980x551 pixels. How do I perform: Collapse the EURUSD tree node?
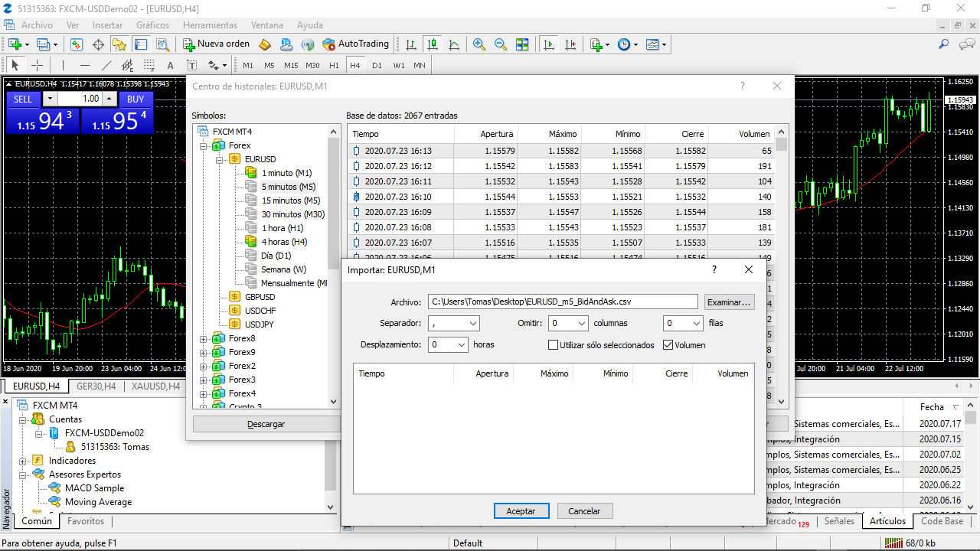(x=220, y=160)
